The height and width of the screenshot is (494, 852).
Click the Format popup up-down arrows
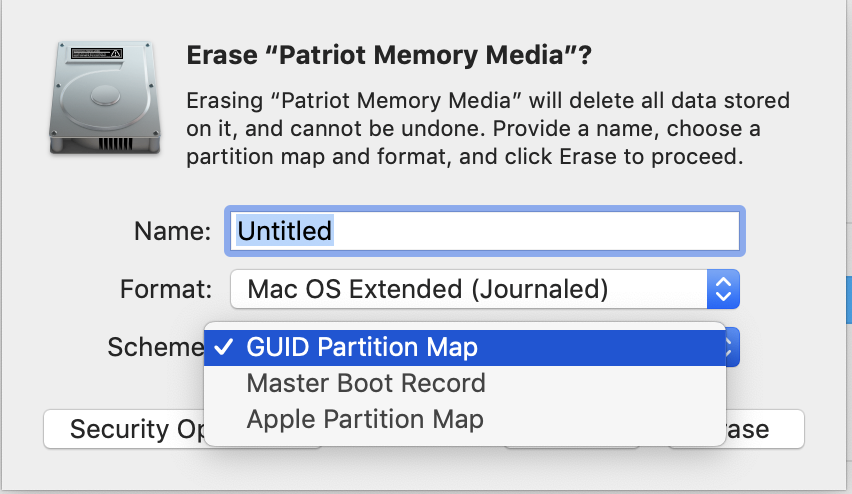click(x=723, y=289)
